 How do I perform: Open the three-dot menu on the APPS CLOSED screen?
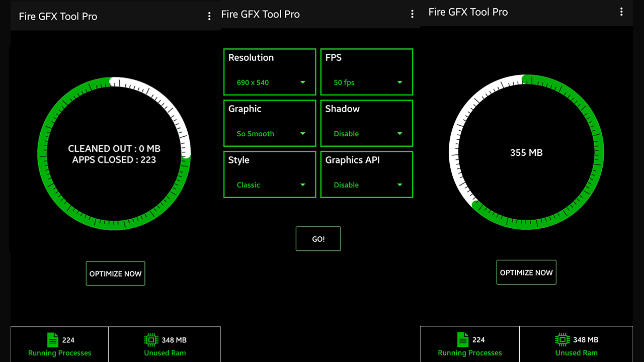tap(209, 17)
